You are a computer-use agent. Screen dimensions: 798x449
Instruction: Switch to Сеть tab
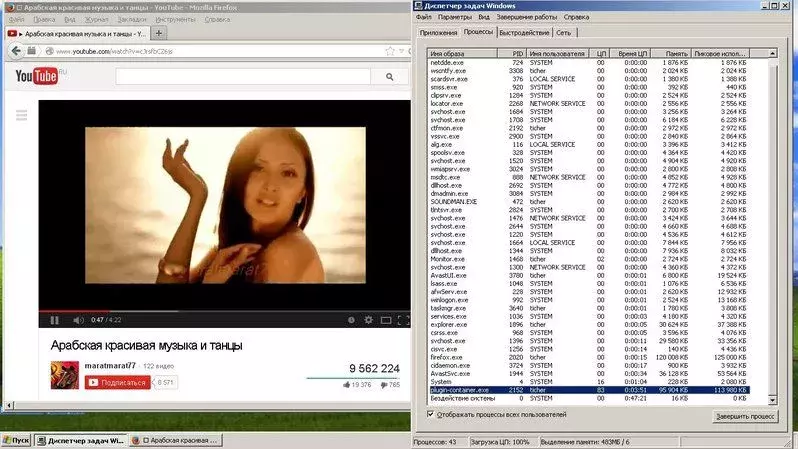563,33
